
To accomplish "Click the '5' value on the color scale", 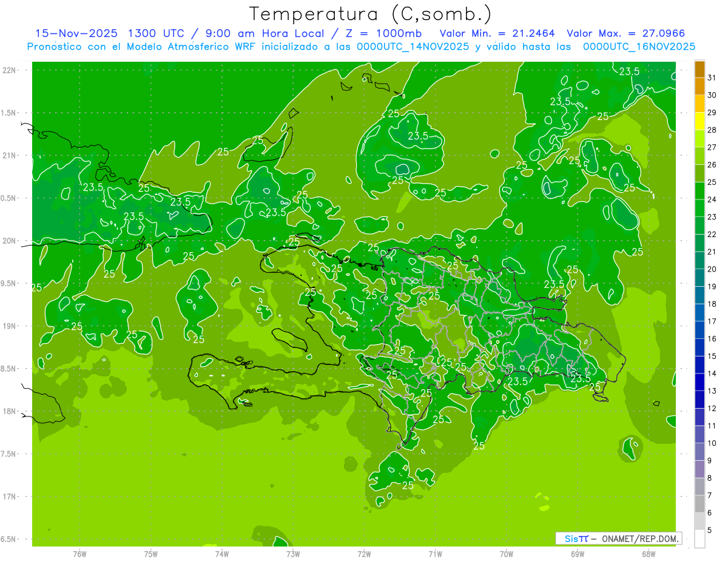I will pyautogui.click(x=710, y=530).
